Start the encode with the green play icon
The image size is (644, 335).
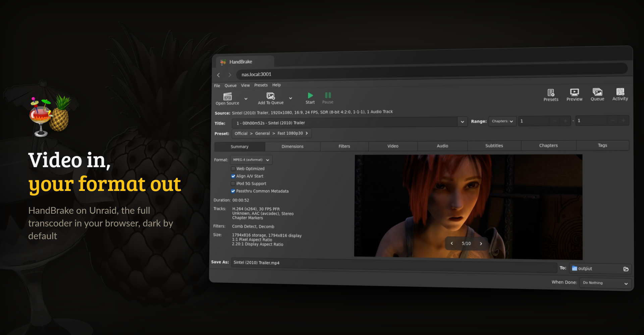[x=310, y=95]
